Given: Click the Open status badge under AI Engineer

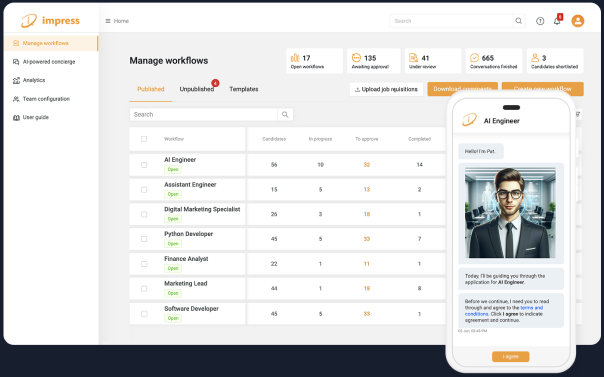Looking at the screenshot, I should [x=173, y=169].
